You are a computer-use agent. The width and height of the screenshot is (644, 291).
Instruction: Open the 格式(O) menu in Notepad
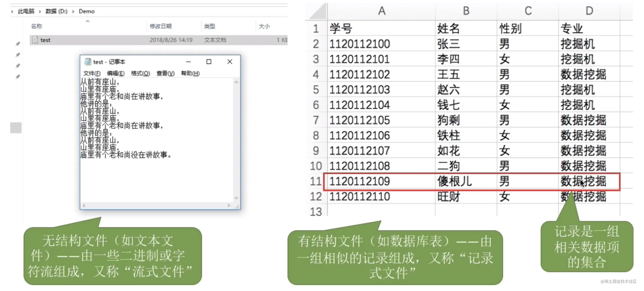140,73
